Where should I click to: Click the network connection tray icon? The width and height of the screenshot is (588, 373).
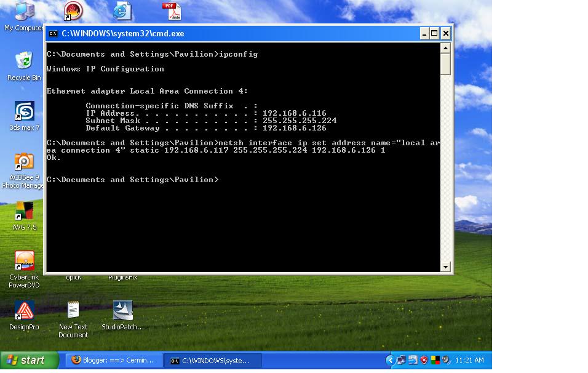pos(401,360)
